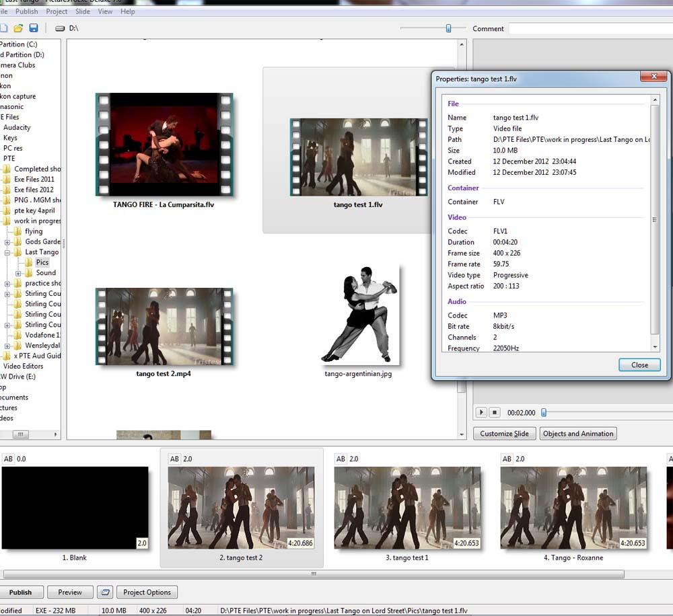
Task: Click the file panel scroll-up arrow
Action: pyautogui.click(x=462, y=44)
